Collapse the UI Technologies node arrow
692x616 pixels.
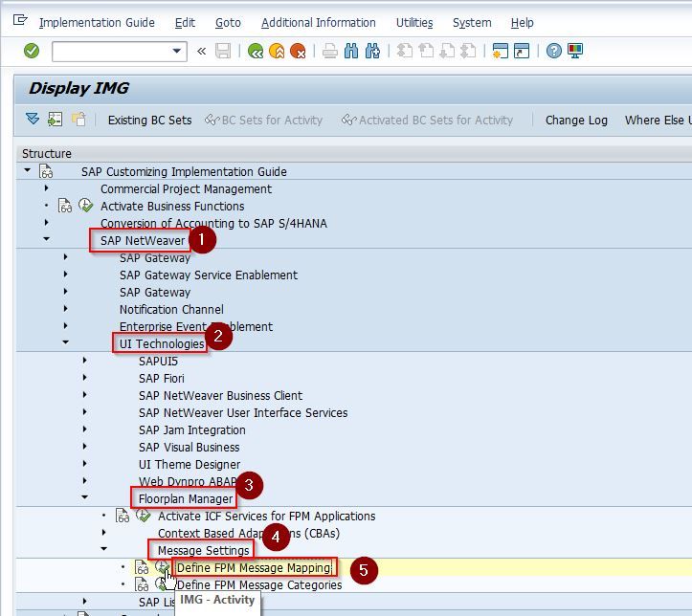[x=65, y=341]
